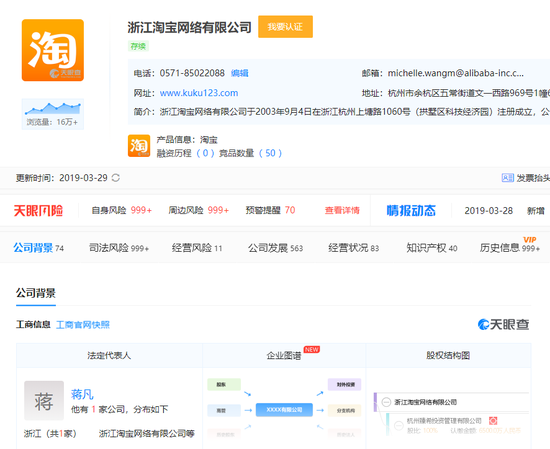Viewport: 550px width, 449px height.
Task: Click the invoice header card icon
Action: [507, 178]
